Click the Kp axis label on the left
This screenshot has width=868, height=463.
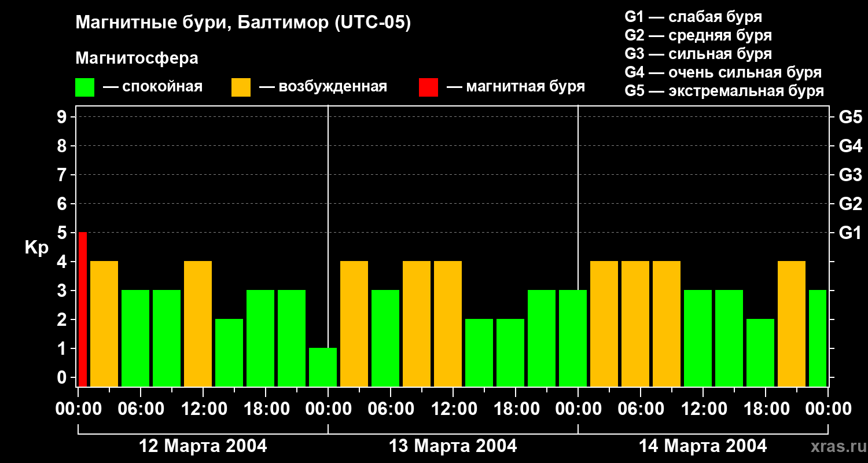[x=36, y=248]
